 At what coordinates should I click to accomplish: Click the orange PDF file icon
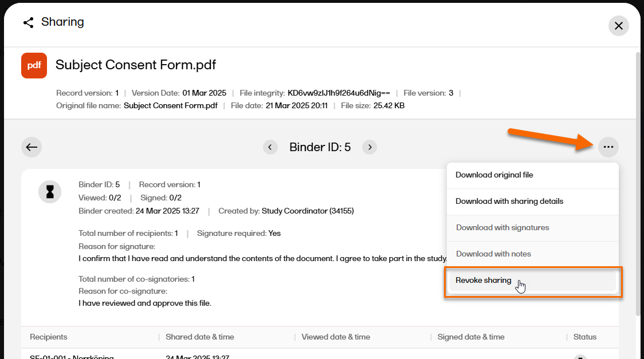[34, 65]
